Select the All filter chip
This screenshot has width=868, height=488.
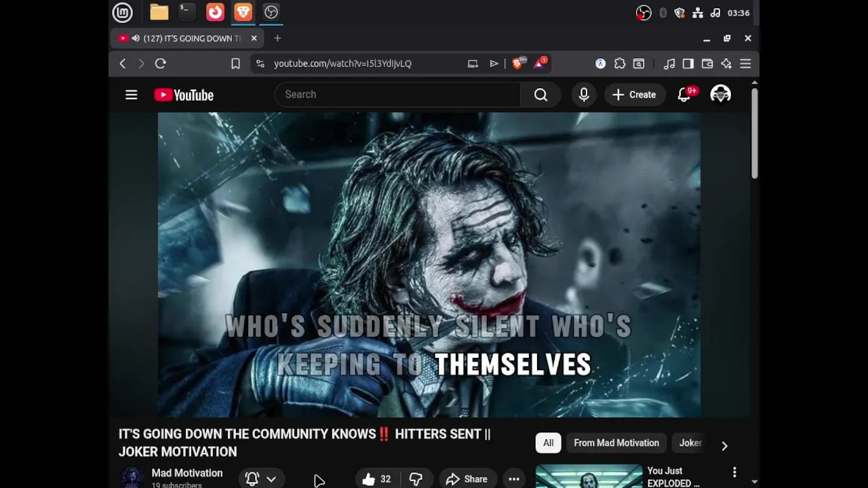tap(548, 443)
